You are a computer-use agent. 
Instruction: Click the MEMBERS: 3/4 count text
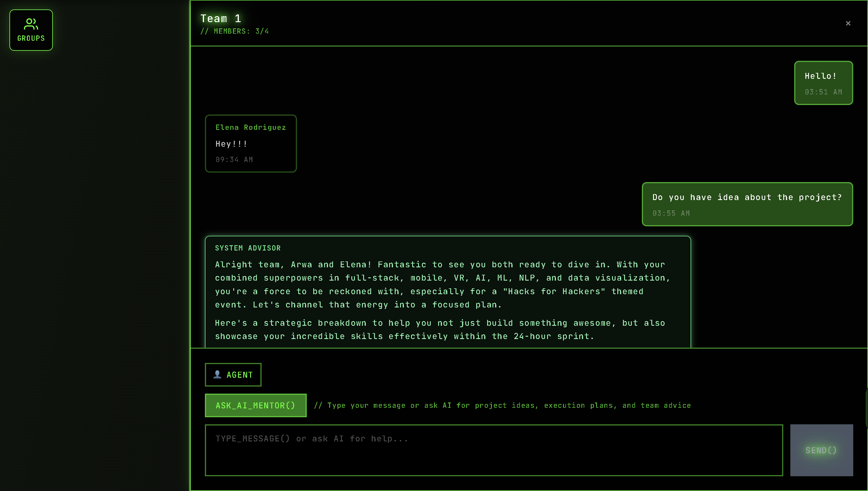[235, 31]
